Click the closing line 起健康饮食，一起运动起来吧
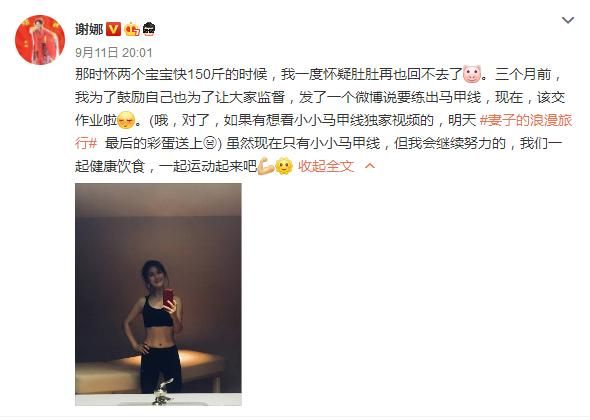This screenshot has height=420, width=590. (x=166, y=166)
